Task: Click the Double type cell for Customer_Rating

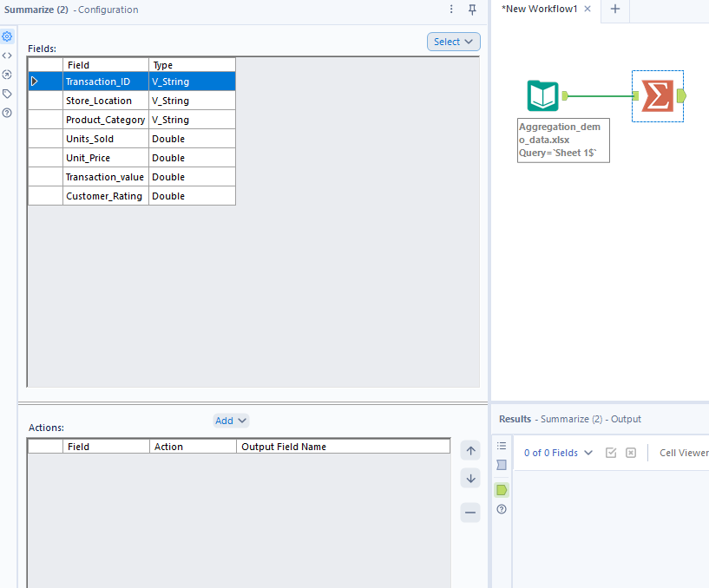Action: pyautogui.click(x=192, y=196)
